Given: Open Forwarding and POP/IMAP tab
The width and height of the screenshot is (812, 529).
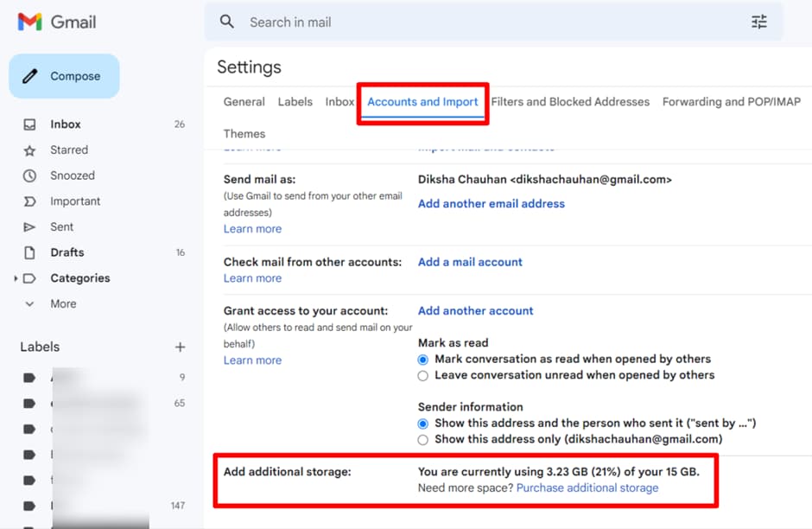Looking at the screenshot, I should click(x=731, y=101).
